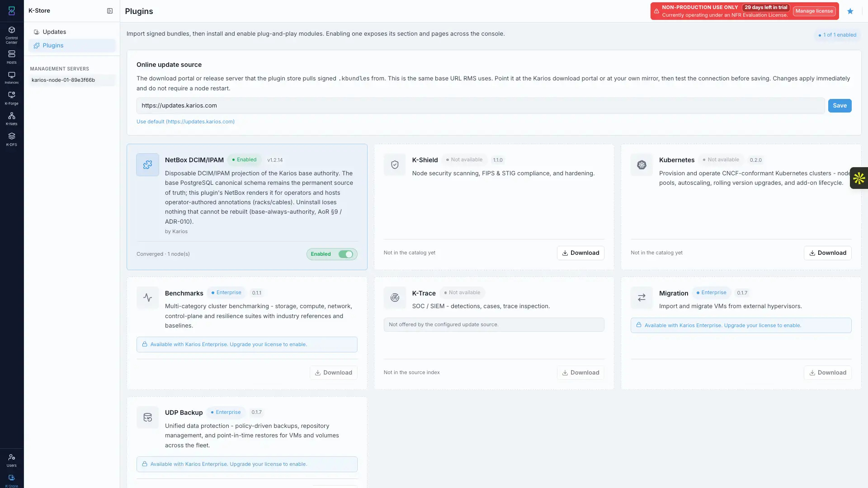Image resolution: width=868 pixels, height=488 pixels.
Task: Open K-DFS storage section
Action: [x=12, y=139]
